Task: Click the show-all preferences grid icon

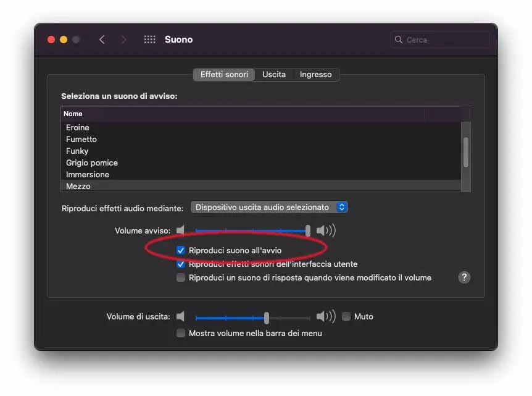Action: 149,39
